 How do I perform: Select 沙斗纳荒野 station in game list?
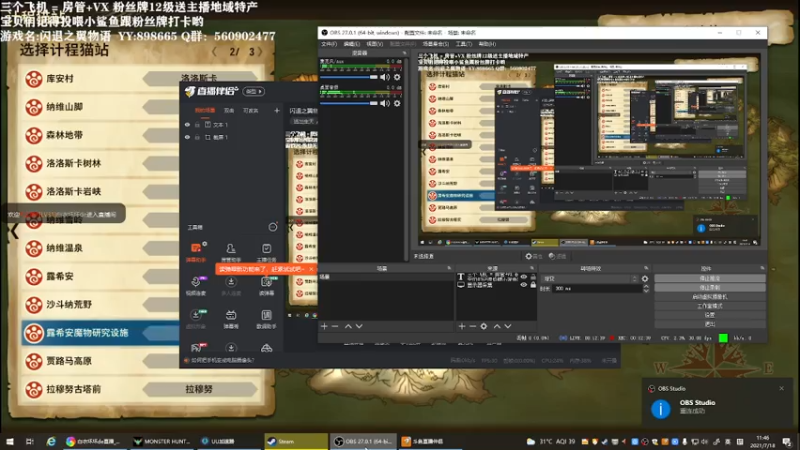pyautogui.click(x=101, y=305)
